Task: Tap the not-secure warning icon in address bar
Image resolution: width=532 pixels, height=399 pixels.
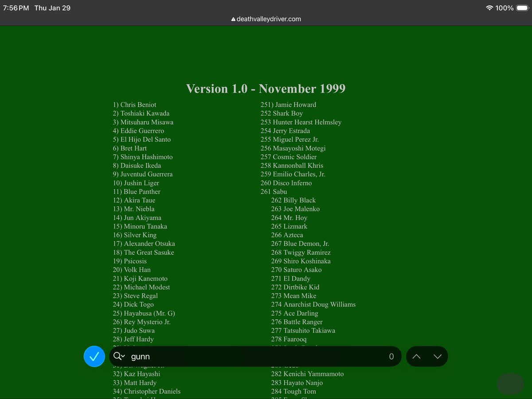Action: (x=233, y=19)
